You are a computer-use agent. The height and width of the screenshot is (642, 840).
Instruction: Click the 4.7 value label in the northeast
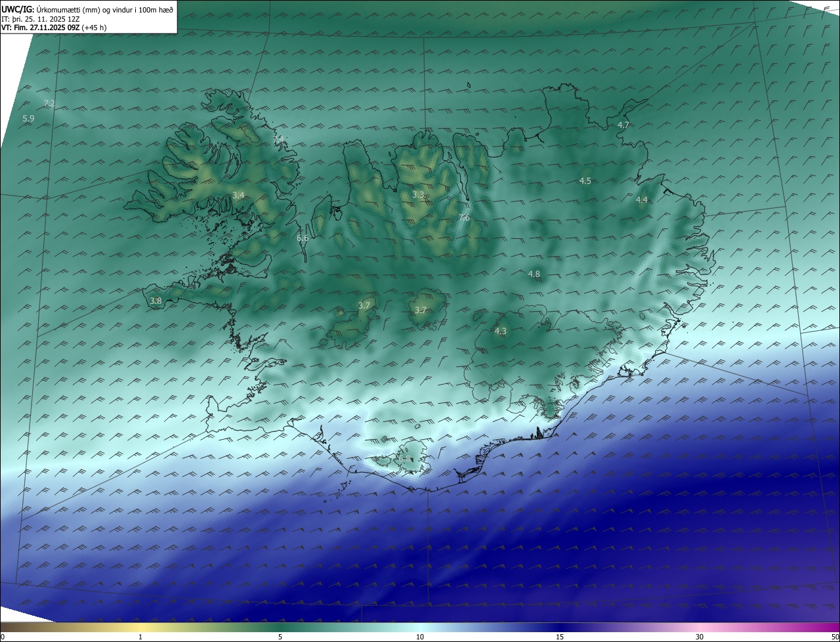point(623,125)
